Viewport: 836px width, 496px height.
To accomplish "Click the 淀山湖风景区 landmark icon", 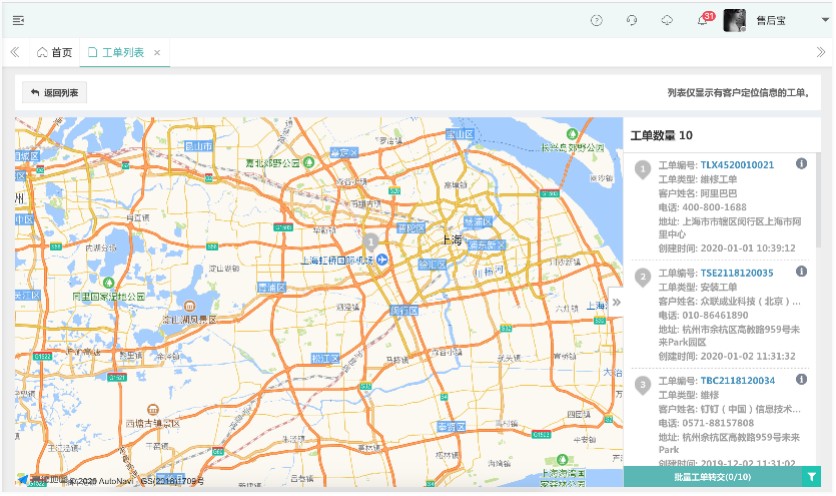I will click(189, 306).
